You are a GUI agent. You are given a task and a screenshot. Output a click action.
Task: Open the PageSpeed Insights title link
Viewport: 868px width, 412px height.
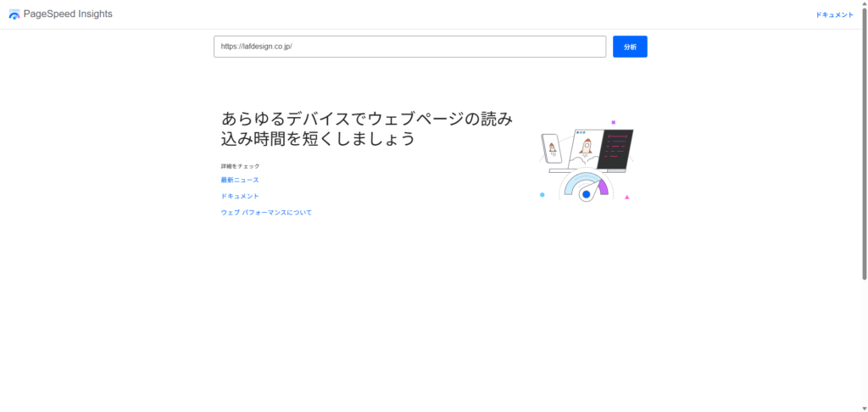coord(68,14)
